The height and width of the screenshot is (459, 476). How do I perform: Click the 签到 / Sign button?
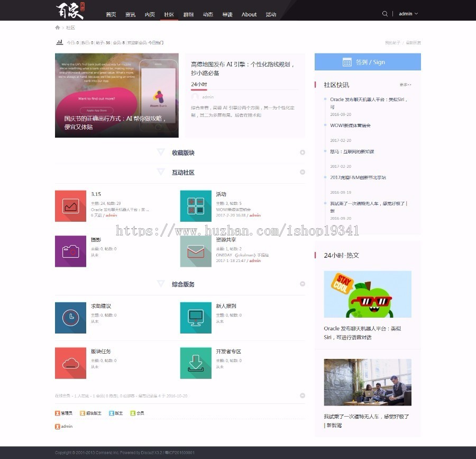coord(368,62)
